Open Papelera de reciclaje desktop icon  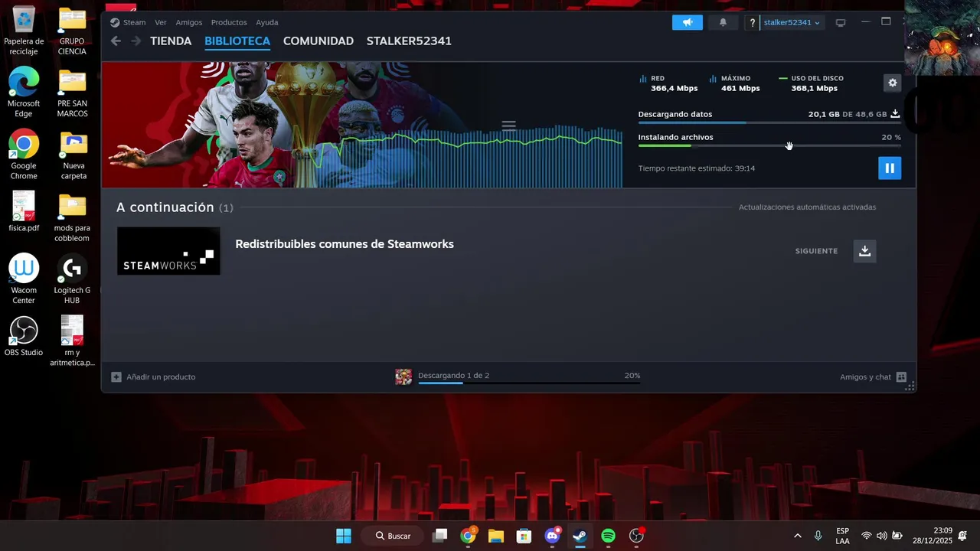tap(24, 31)
